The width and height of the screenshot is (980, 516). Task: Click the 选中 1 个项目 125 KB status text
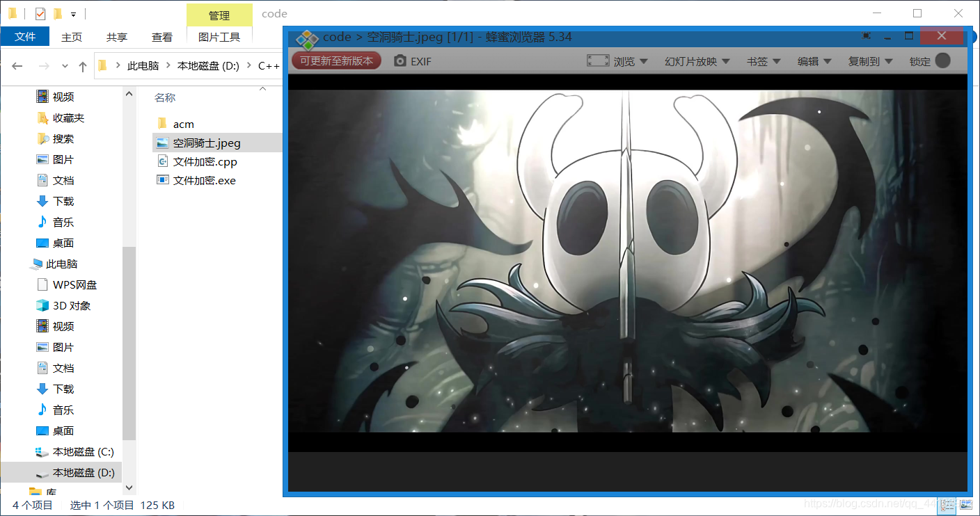(122, 506)
